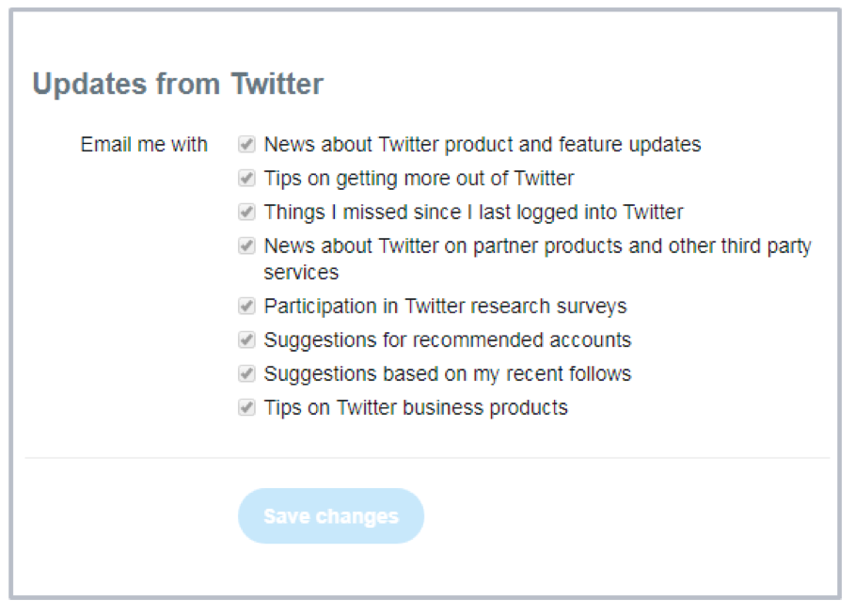The height and width of the screenshot is (616, 855).
Task: Uncheck the recommended accounts suggestions checkbox
Action: point(246,340)
